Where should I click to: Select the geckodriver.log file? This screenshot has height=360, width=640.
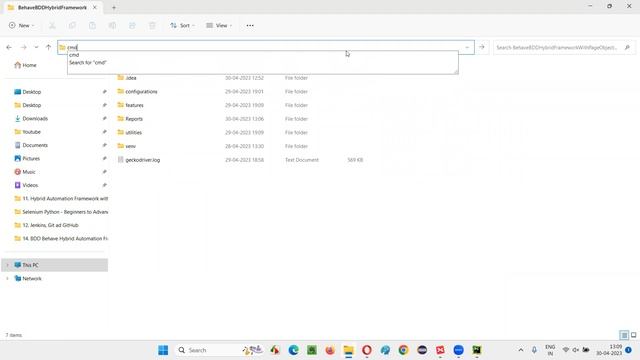(x=139, y=160)
